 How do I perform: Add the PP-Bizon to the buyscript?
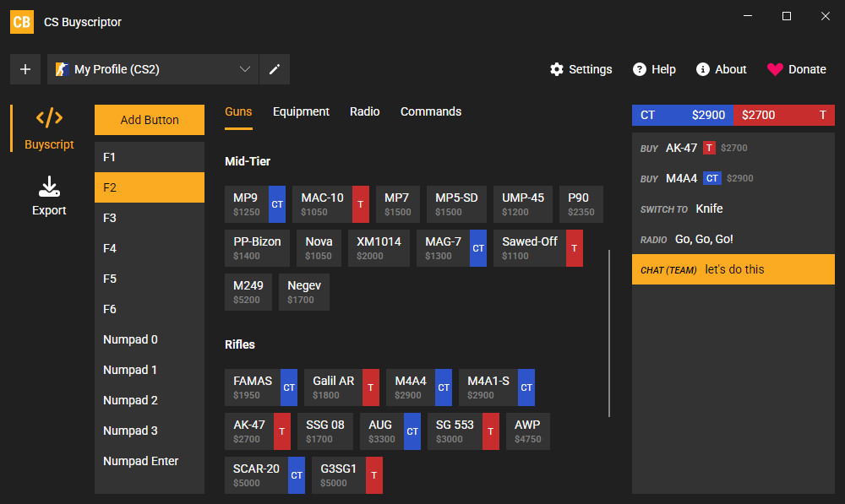coord(257,248)
